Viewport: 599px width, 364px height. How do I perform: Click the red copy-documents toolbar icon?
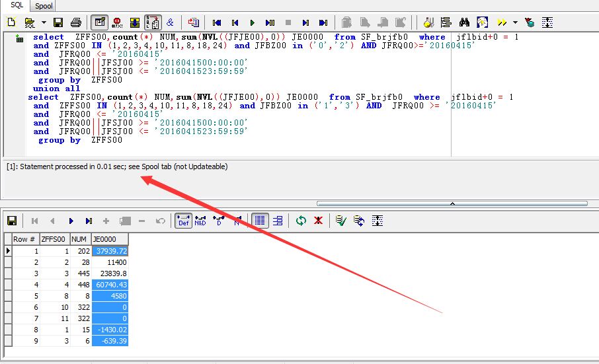coord(193,22)
